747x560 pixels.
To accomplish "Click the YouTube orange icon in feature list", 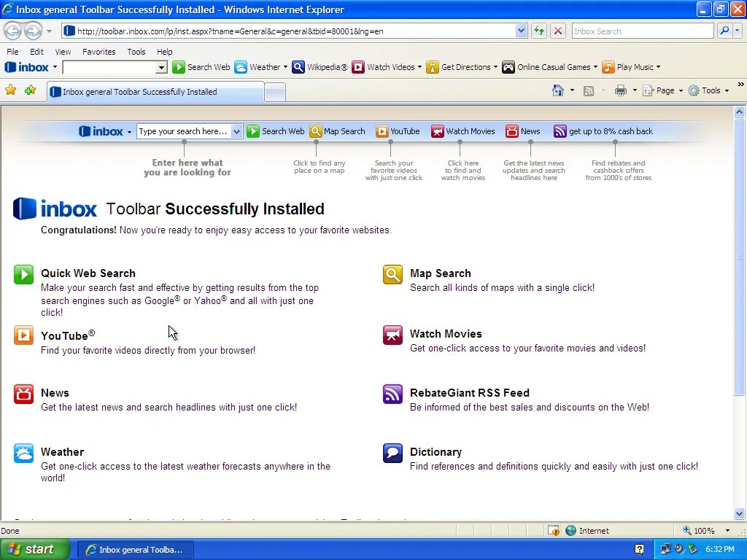I will (x=23, y=335).
